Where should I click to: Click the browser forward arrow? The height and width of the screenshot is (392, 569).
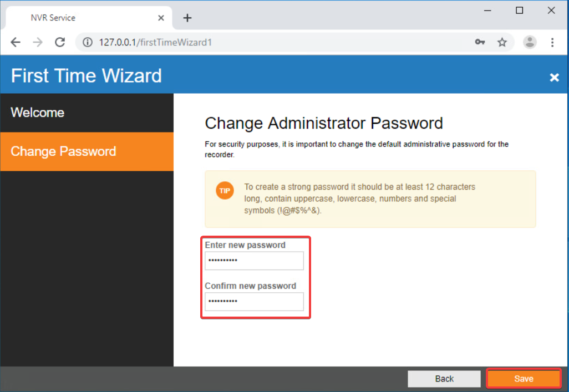tap(38, 43)
